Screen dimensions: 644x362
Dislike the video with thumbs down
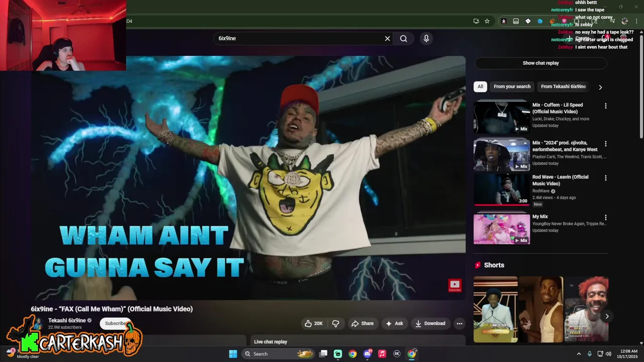coord(336,323)
